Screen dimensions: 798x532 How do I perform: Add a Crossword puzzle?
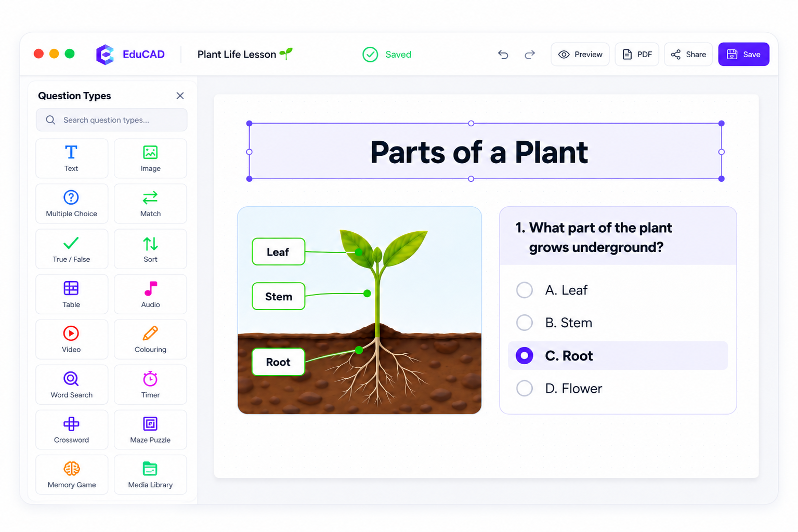(72, 430)
